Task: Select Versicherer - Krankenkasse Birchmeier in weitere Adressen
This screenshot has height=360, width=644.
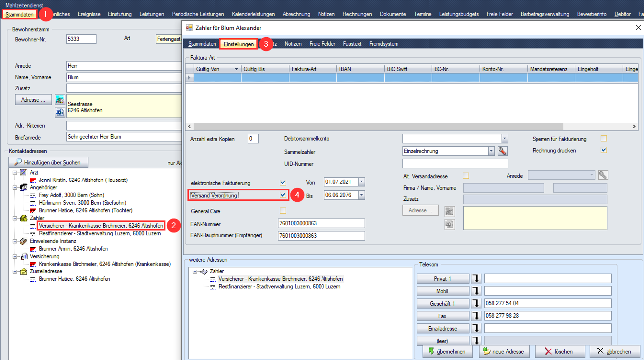Action: click(x=281, y=279)
